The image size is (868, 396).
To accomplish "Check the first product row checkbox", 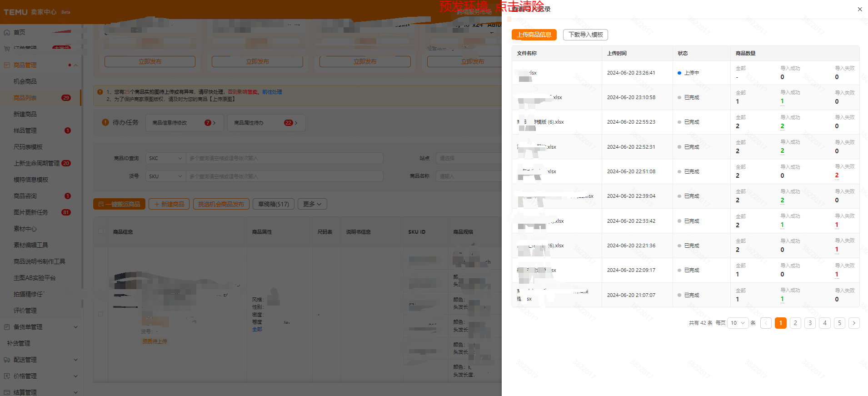I will (101, 314).
